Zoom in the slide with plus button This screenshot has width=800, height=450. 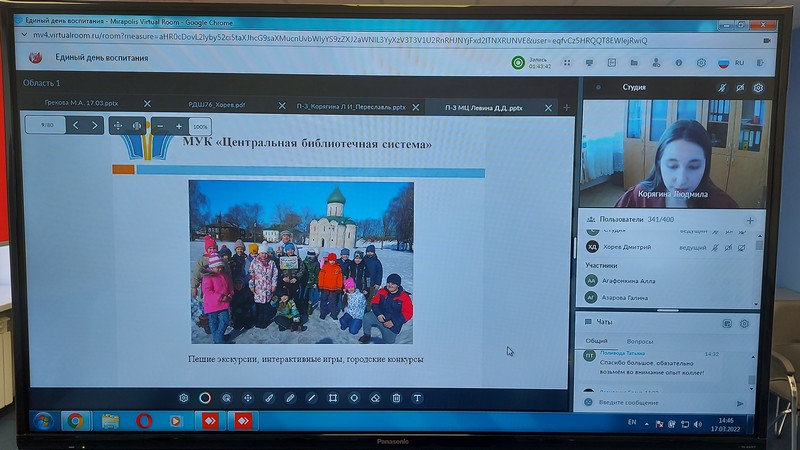point(179,127)
